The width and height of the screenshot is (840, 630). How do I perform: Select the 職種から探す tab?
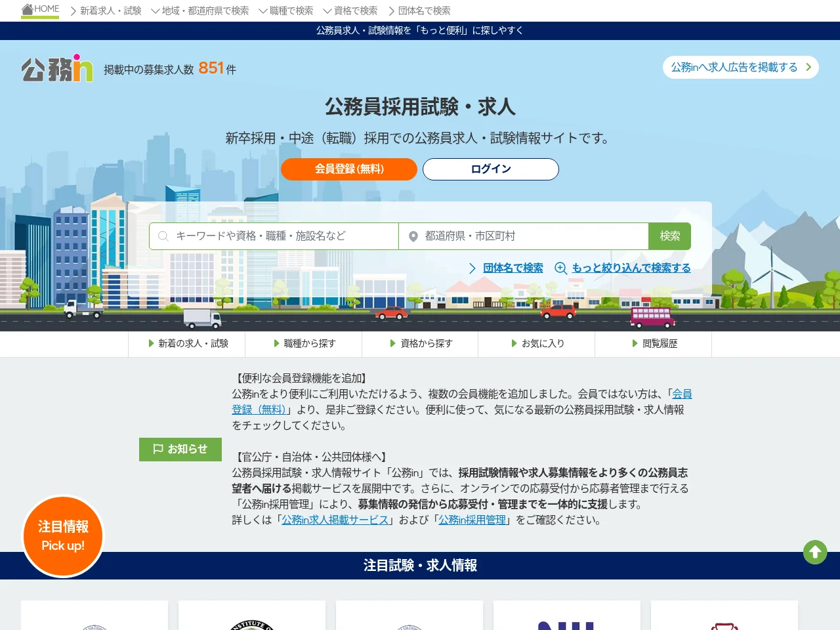[x=304, y=344]
